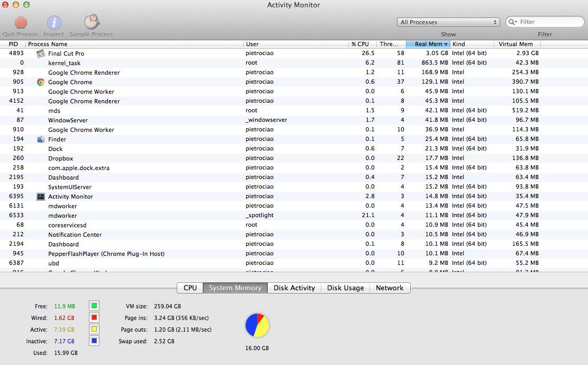
Task: Click the blue Inactive memory swatch
Action: click(94, 341)
